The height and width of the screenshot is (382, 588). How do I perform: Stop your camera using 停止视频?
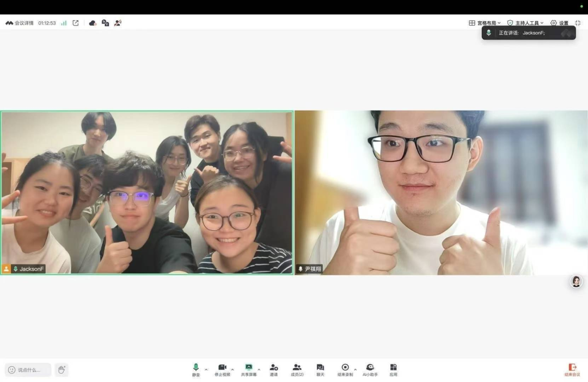222,369
